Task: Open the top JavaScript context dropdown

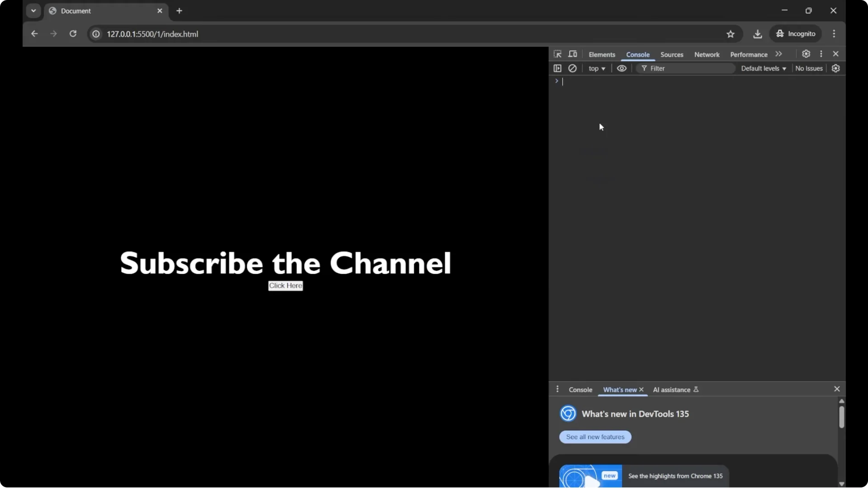Action: tap(597, 68)
